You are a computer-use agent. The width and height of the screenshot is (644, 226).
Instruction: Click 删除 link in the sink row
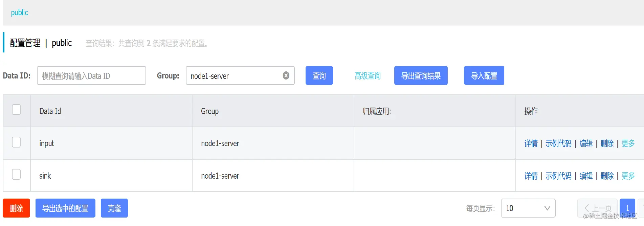tap(607, 176)
